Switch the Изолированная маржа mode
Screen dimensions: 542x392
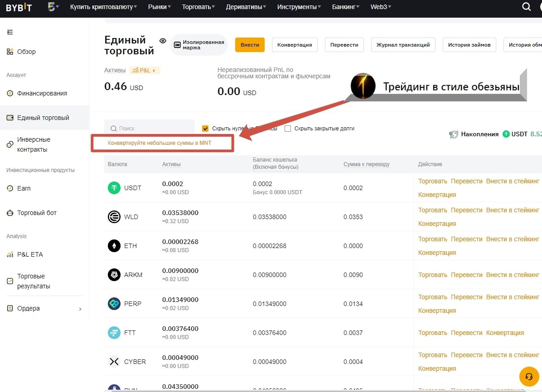[199, 45]
